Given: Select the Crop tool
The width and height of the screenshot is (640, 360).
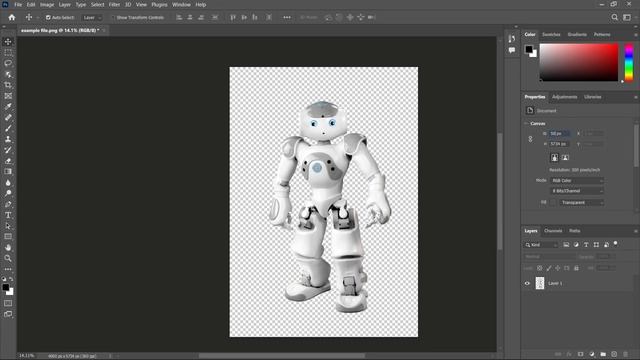Looking at the screenshot, I should [x=8, y=85].
